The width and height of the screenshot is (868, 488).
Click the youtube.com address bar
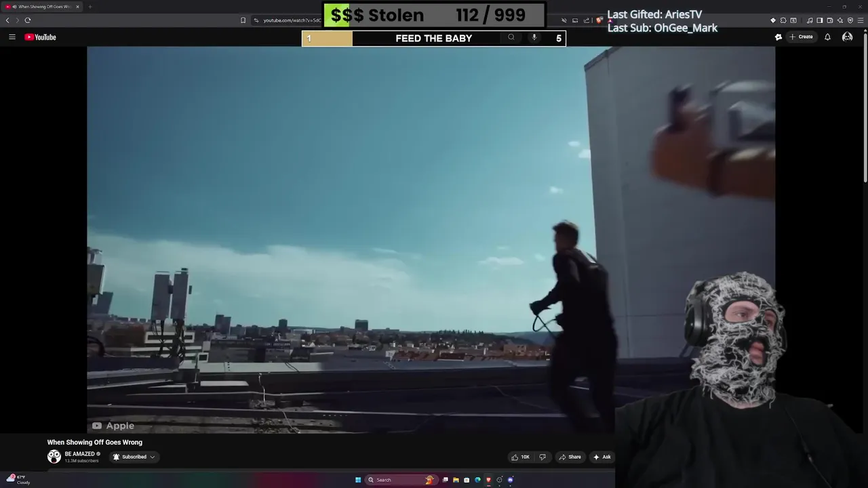tap(292, 20)
